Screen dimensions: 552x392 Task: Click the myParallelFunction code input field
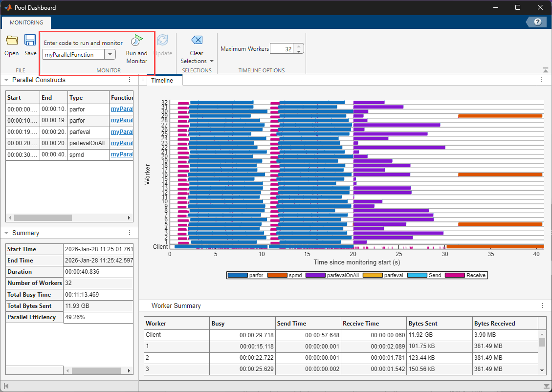point(73,55)
